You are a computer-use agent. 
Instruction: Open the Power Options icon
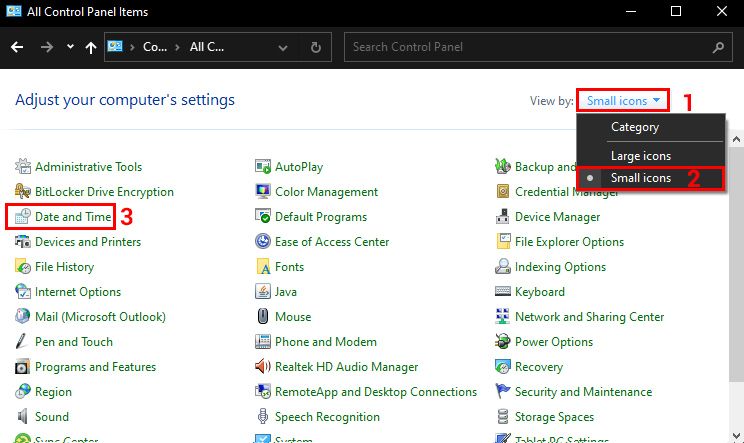[x=502, y=341]
